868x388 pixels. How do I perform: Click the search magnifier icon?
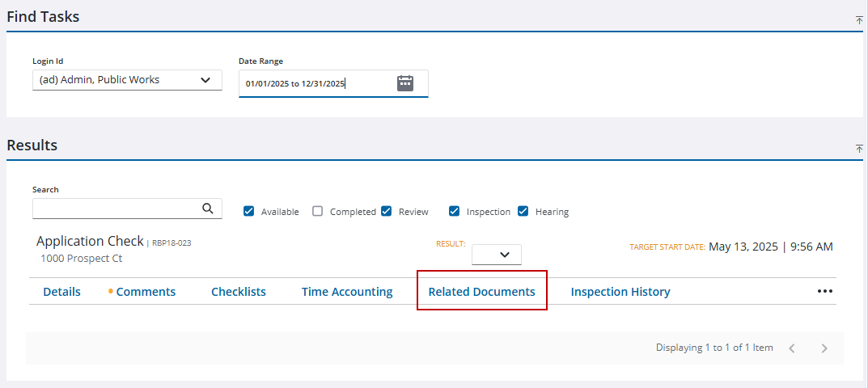click(x=208, y=209)
